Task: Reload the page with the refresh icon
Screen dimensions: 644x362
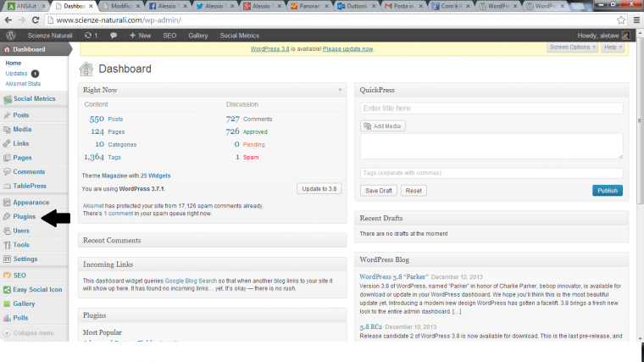Action: 36,19
